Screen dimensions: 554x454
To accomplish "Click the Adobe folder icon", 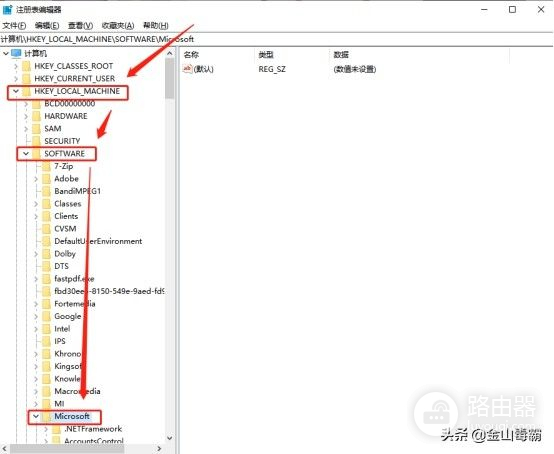I will 46,179.
